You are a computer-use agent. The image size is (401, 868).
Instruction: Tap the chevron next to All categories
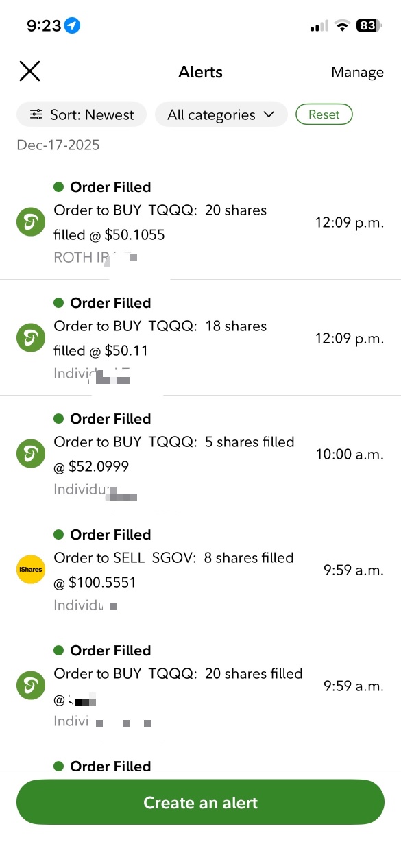click(x=269, y=114)
